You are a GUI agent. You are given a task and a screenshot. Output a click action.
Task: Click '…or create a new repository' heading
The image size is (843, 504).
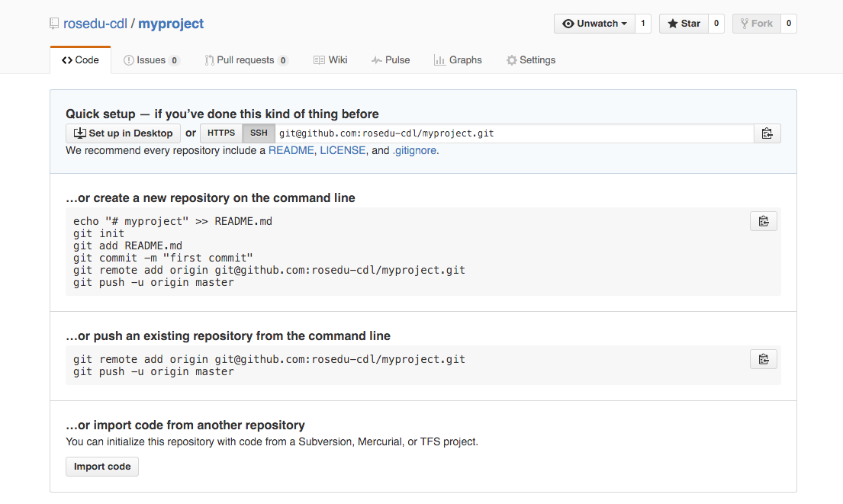tap(211, 197)
